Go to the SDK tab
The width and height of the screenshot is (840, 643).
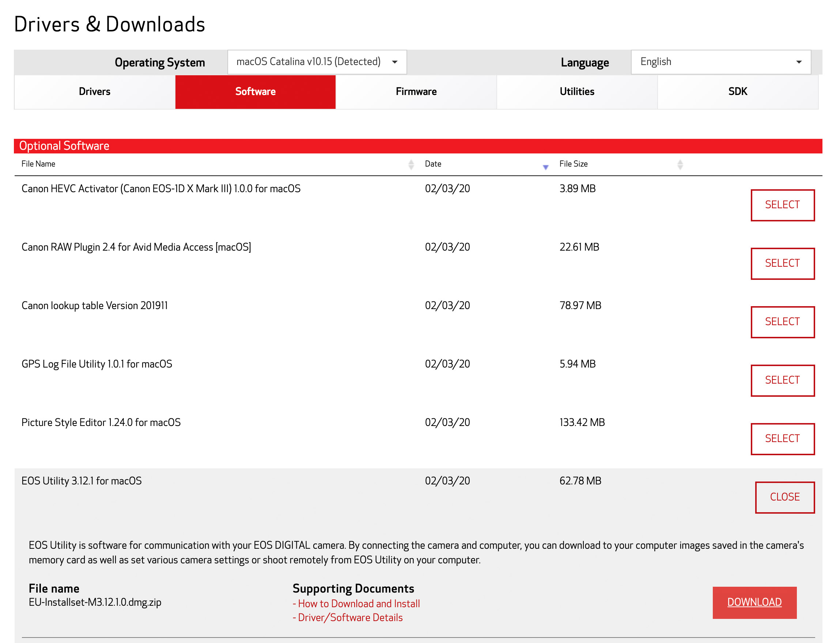point(738,92)
